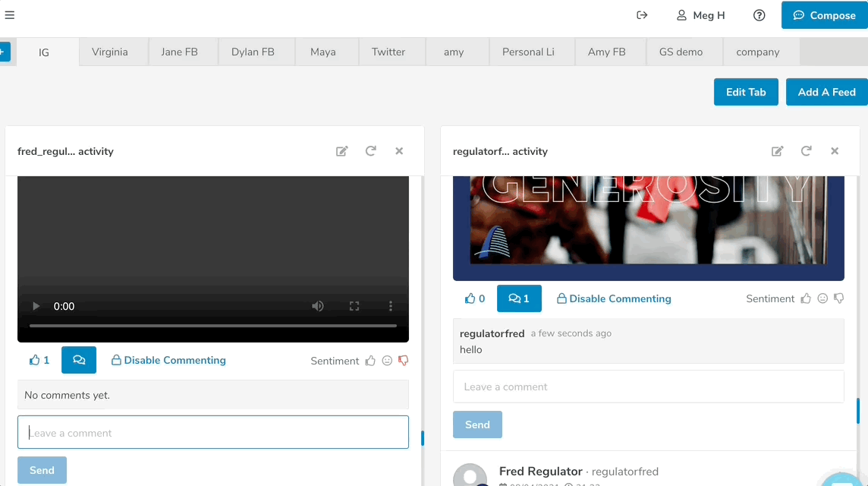Enter video fullscreen mode
Image resolution: width=868 pixels, height=486 pixels.
click(x=354, y=306)
